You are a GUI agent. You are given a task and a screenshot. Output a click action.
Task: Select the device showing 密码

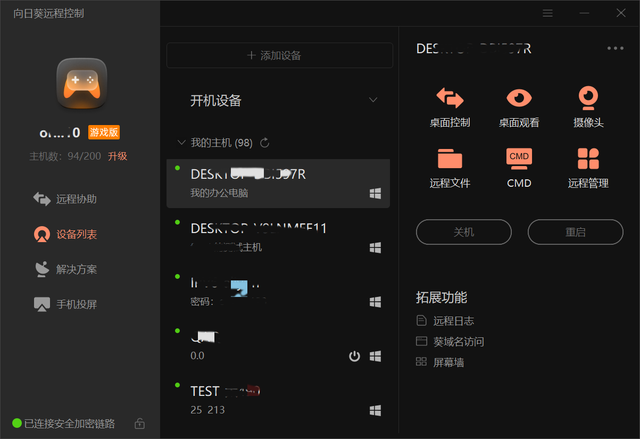click(278, 292)
